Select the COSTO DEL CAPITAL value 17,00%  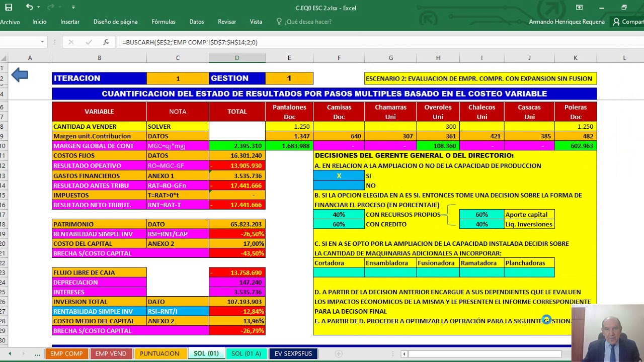[x=237, y=244]
